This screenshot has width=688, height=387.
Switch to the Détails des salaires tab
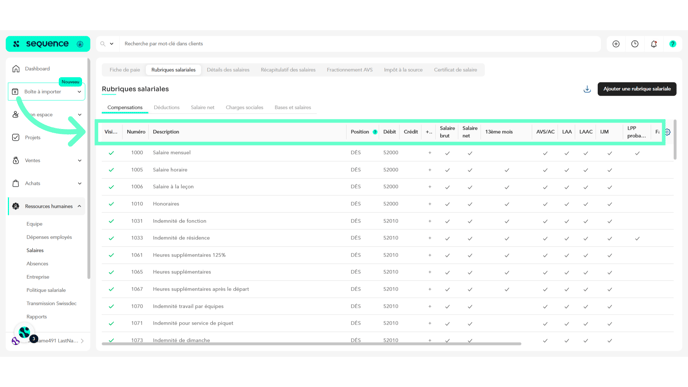[x=228, y=70]
